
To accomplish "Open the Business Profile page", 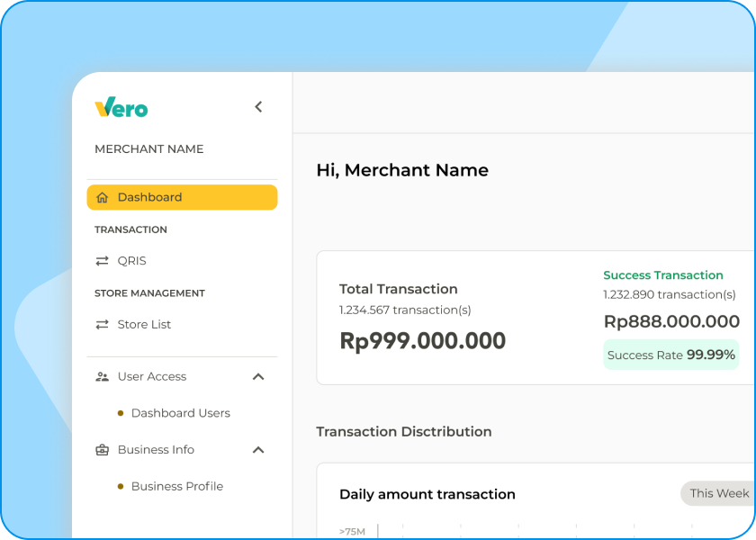I will coord(176,486).
